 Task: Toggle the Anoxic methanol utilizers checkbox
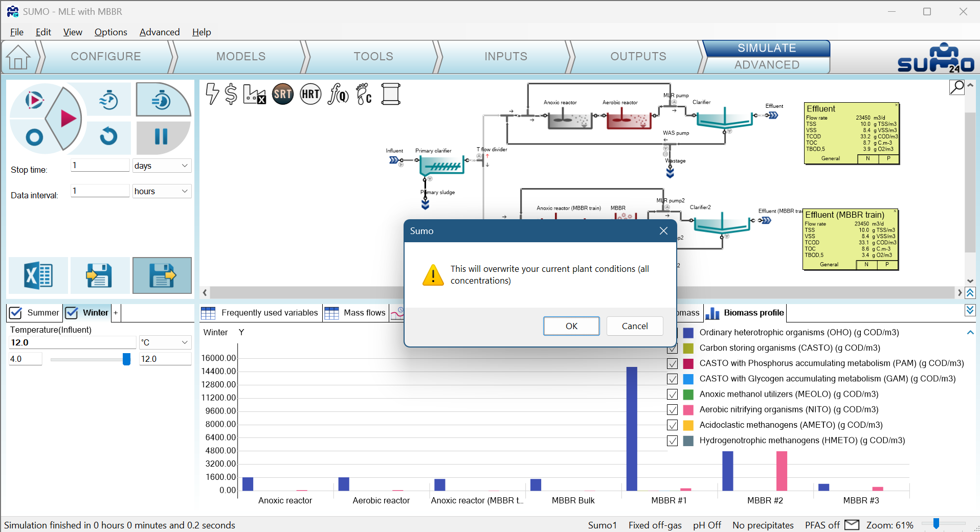click(673, 395)
